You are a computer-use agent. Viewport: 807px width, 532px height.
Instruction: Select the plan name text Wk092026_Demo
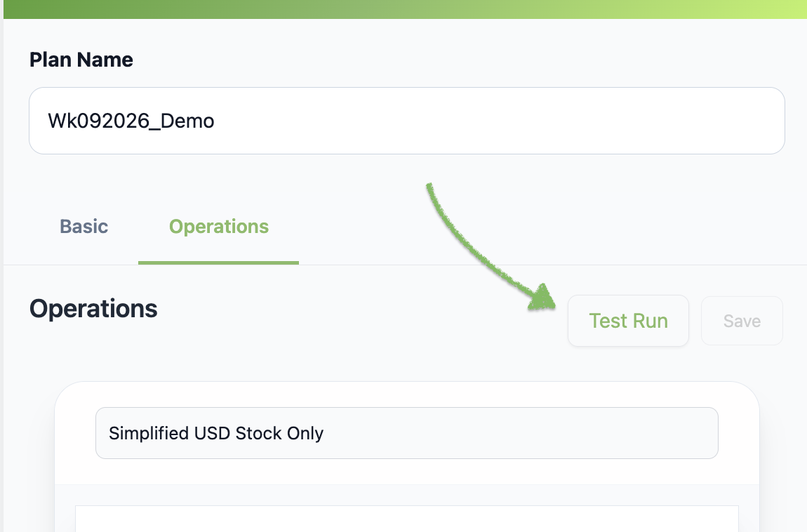[131, 120]
